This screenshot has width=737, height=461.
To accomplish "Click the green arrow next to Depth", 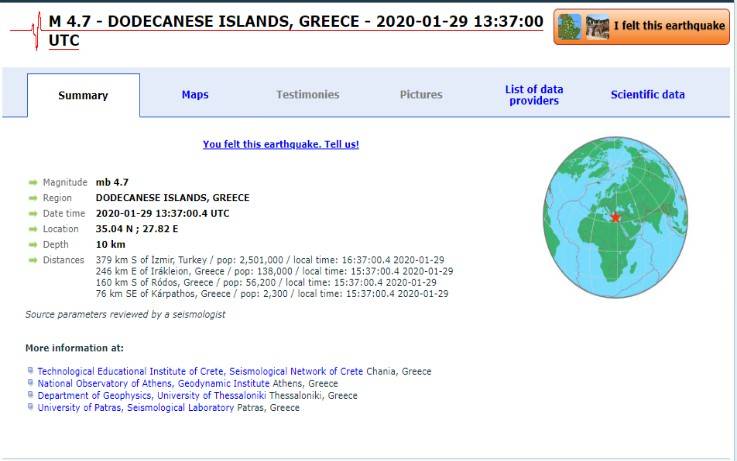I will [x=33, y=244].
